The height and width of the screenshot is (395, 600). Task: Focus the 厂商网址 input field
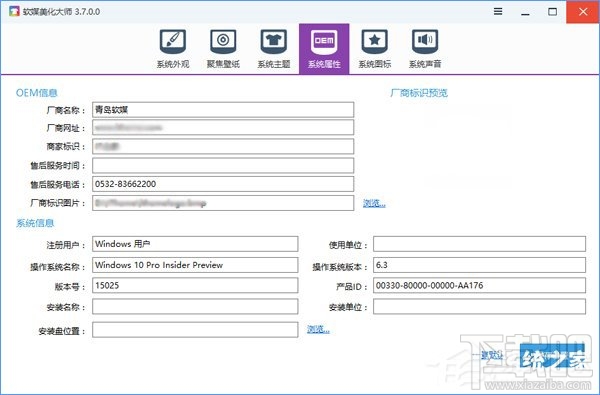coord(223,127)
